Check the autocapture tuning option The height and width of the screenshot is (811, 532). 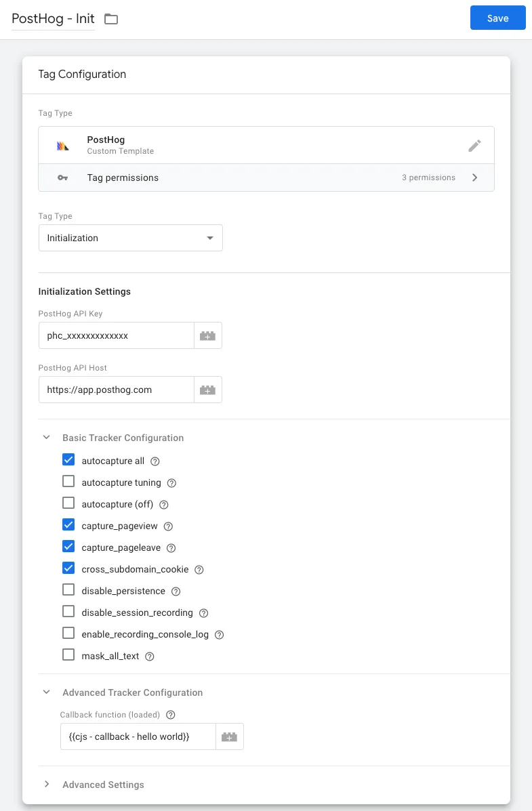(x=68, y=481)
